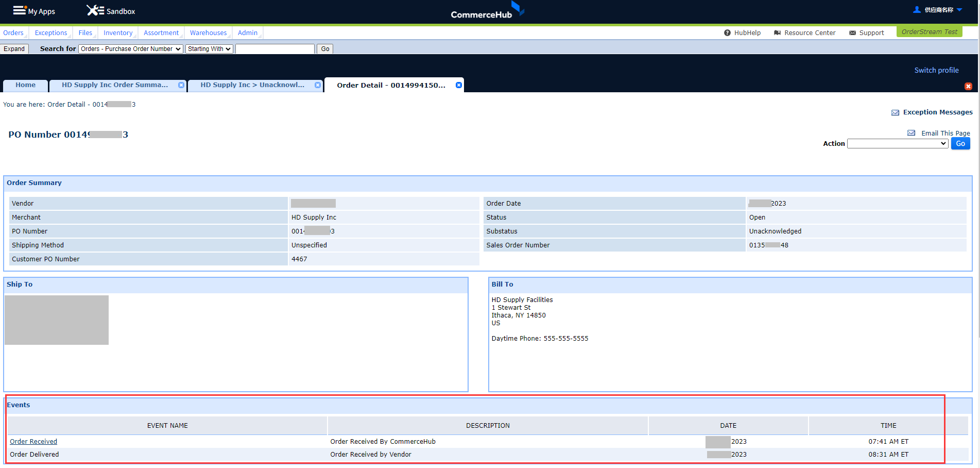Select the Order Detail tab
980x468 pixels.
pyautogui.click(x=391, y=86)
